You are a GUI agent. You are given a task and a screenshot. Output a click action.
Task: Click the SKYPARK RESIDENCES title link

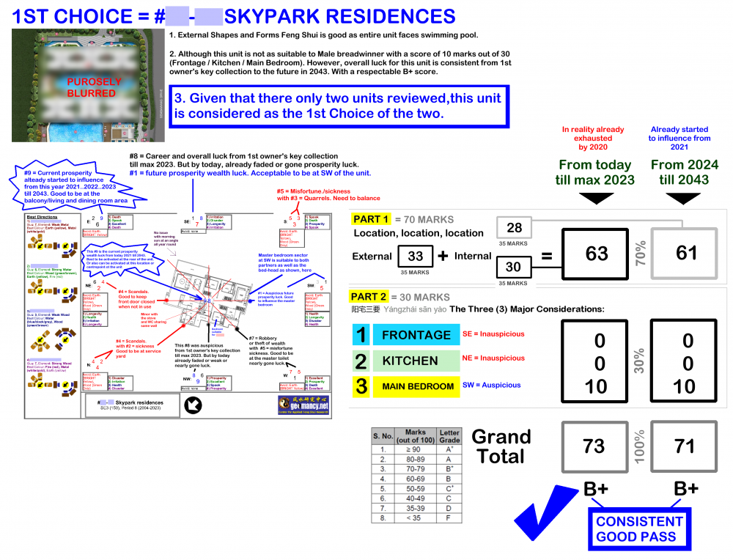point(330,15)
